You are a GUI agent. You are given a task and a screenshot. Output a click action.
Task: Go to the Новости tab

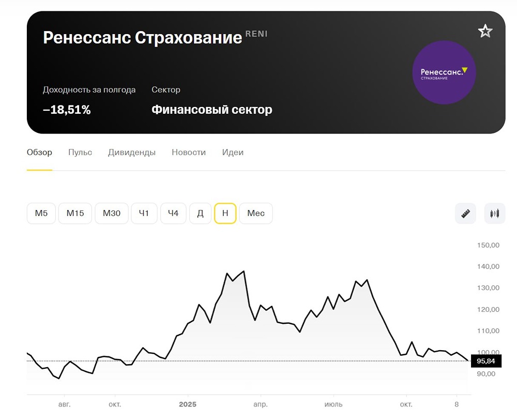point(189,153)
